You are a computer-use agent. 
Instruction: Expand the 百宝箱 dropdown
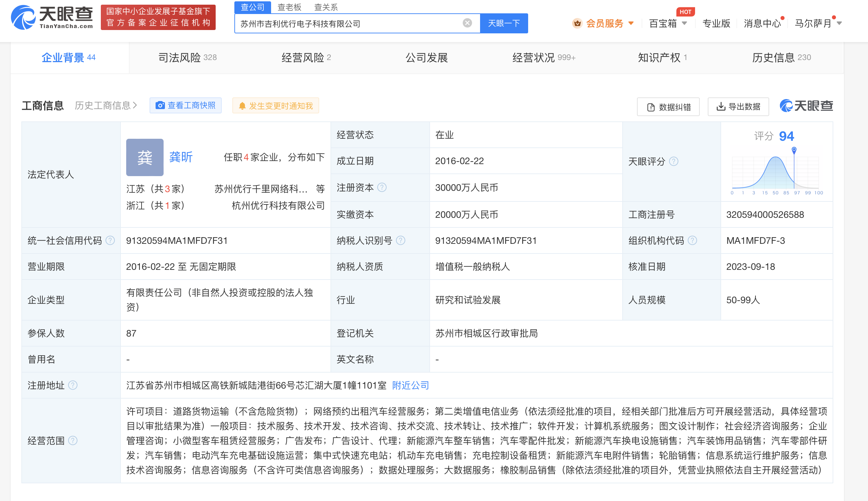point(684,23)
